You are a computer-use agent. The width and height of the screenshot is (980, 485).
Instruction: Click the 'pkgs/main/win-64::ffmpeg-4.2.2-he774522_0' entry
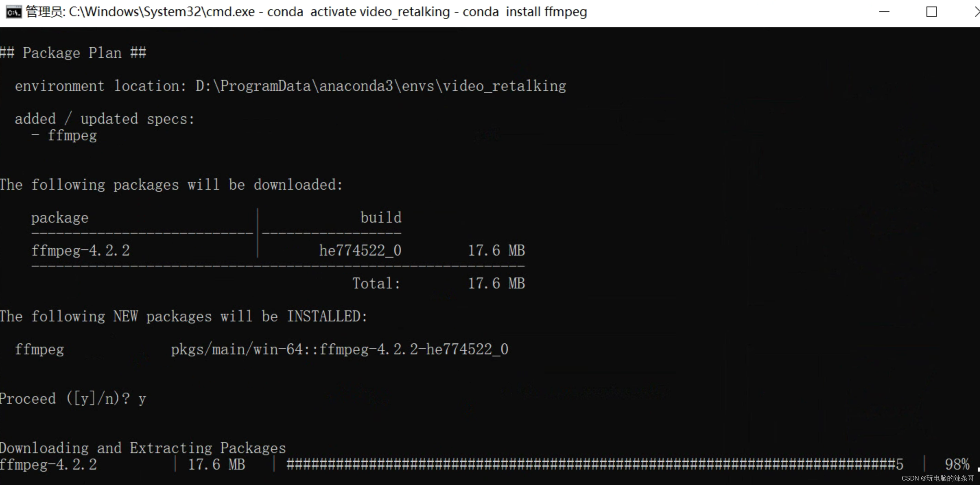[339, 349]
